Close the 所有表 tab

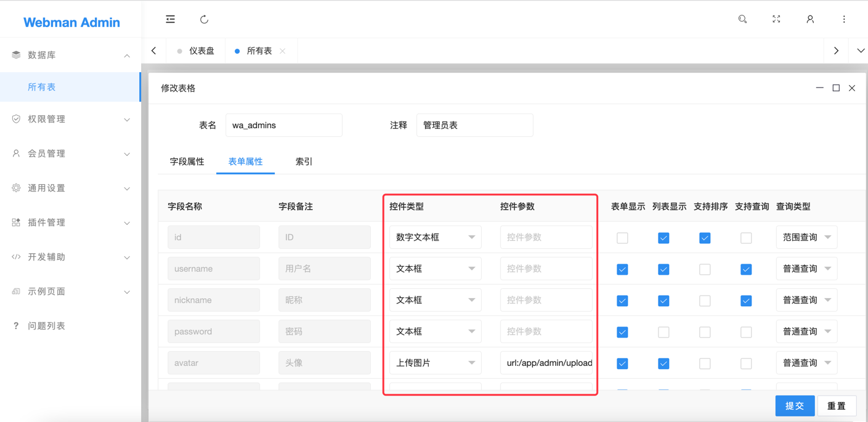283,51
